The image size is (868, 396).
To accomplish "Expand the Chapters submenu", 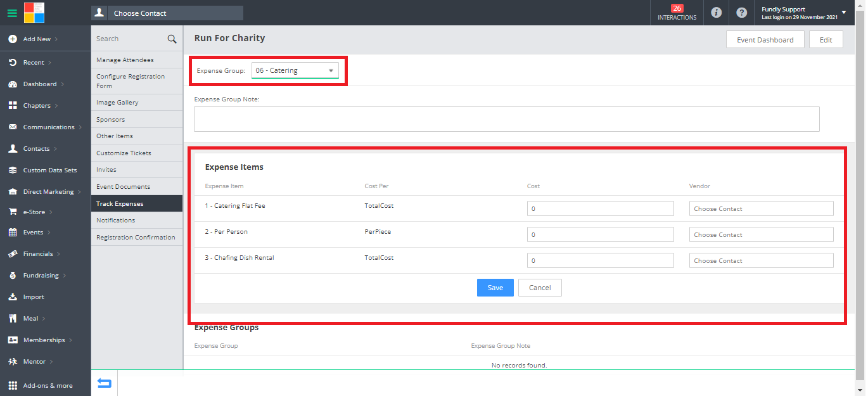I will [x=56, y=106].
